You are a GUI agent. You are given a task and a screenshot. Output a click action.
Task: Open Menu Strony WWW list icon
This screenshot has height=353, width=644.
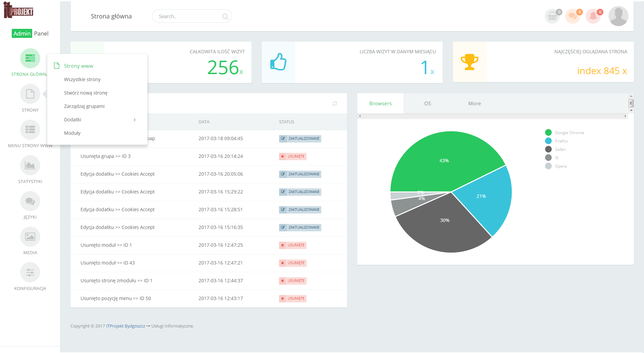click(30, 130)
